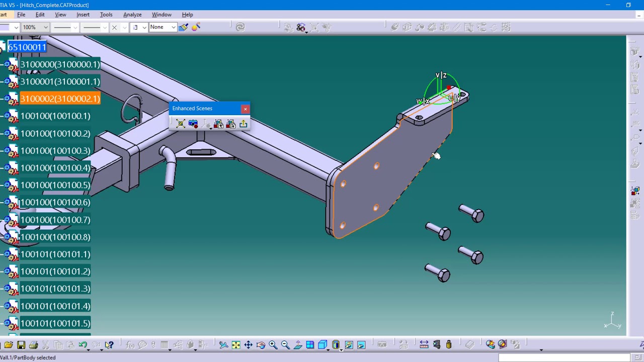Image resolution: width=644 pixels, height=362 pixels.
Task: Click the Zoom Out magnifier
Action: pos(285,345)
